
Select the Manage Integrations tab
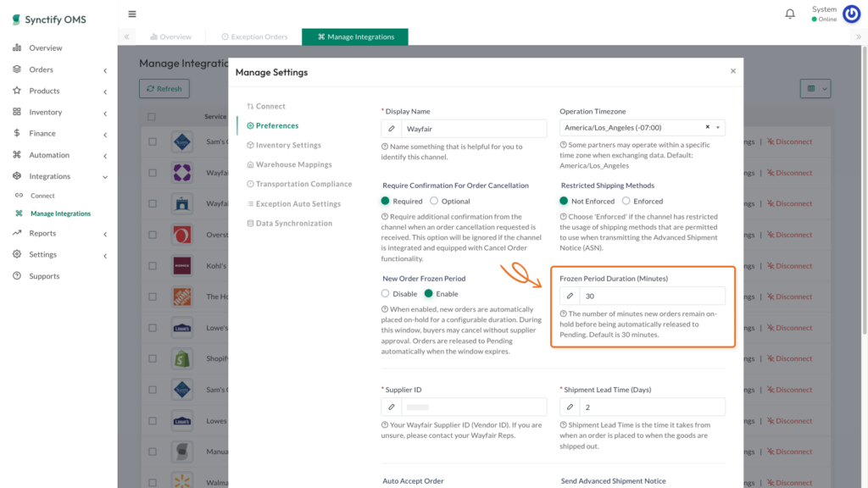(x=355, y=36)
